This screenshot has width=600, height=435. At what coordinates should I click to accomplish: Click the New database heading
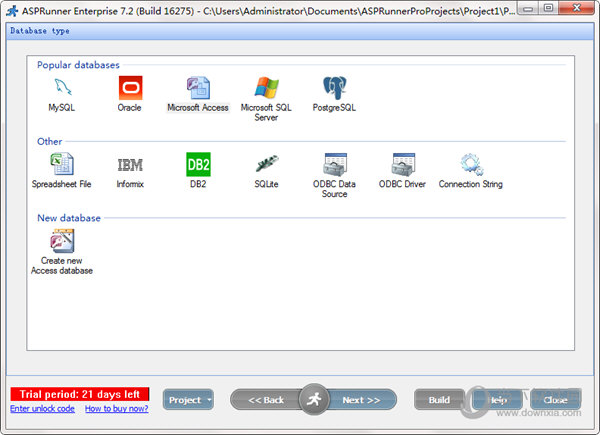(x=69, y=218)
